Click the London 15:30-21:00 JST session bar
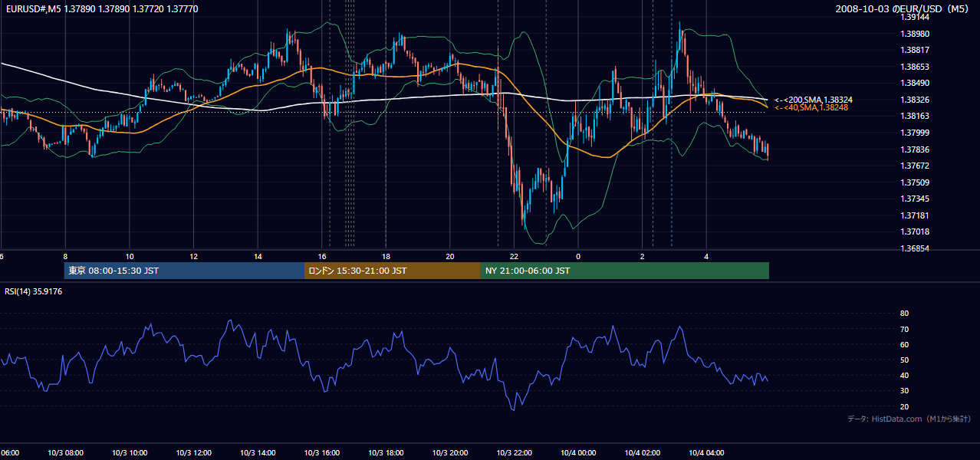Screen dimensions: 980x460 (393, 271)
